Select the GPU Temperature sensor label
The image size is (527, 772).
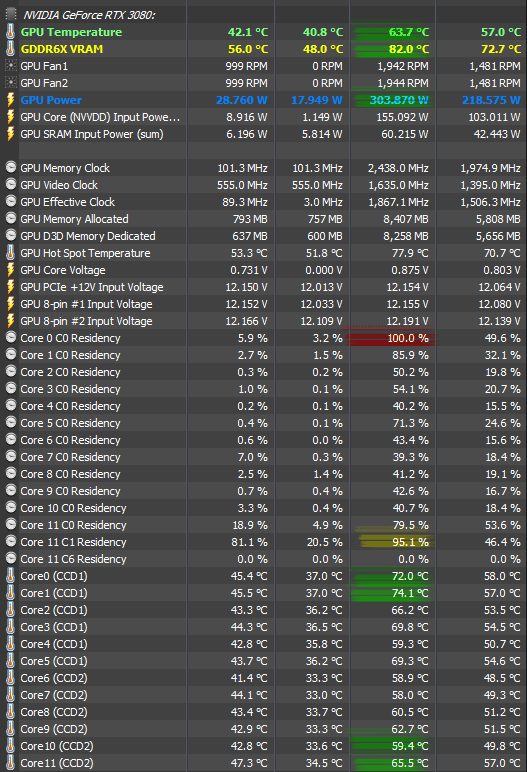[71, 32]
